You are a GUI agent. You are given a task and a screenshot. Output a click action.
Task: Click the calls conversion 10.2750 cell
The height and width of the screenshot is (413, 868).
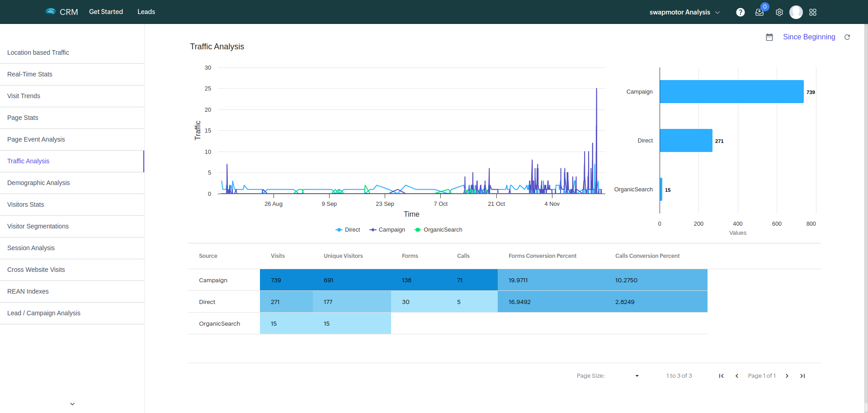pyautogui.click(x=656, y=280)
